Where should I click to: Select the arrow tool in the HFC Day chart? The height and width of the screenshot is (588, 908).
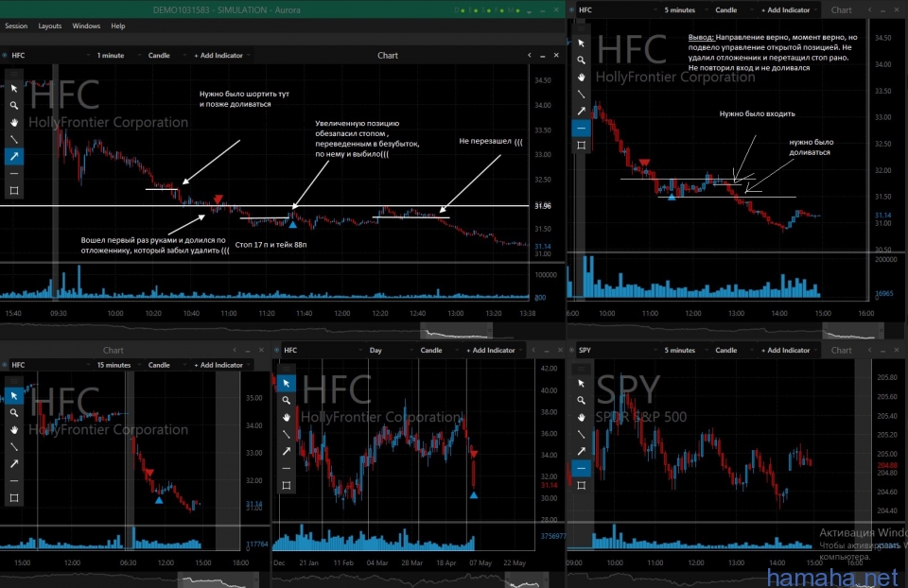pos(286,452)
